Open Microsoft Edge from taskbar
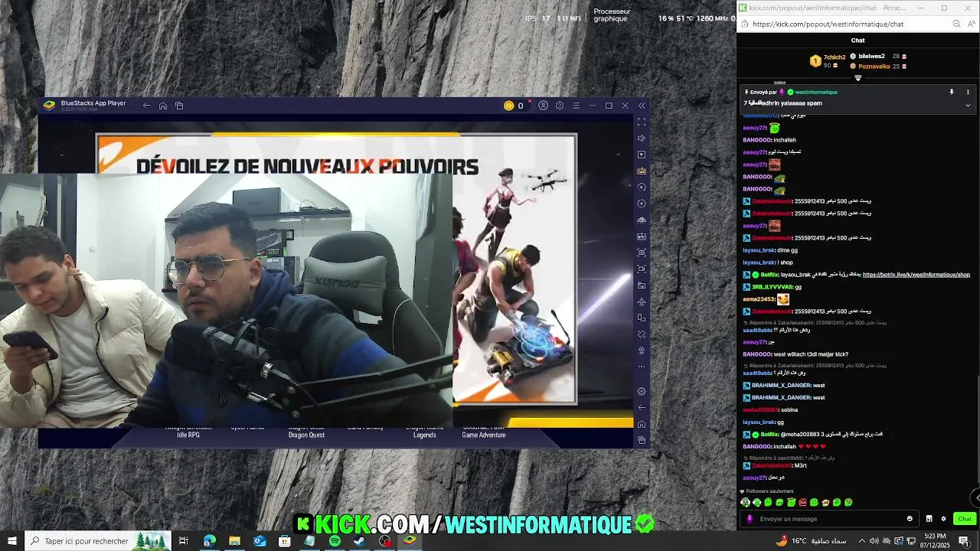The image size is (980, 551). coord(209,541)
